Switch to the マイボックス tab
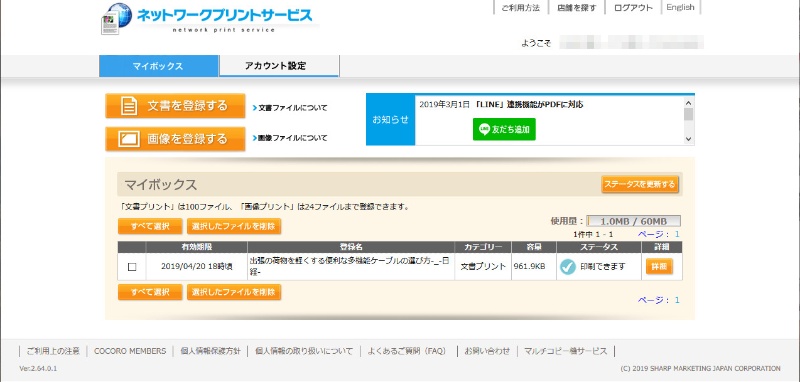The image size is (800, 382). pyautogui.click(x=158, y=66)
